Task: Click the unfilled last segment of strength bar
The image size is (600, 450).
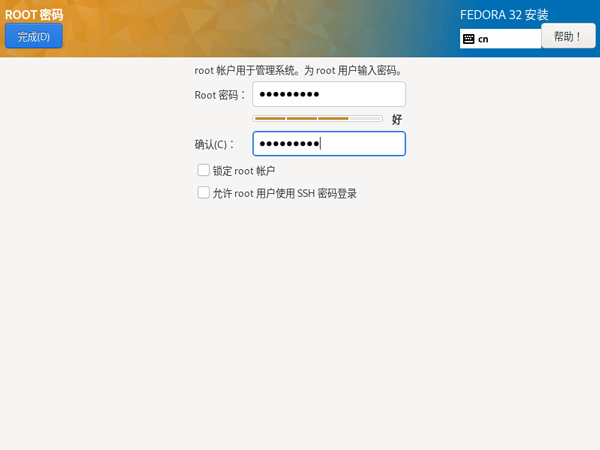Action: click(366, 118)
